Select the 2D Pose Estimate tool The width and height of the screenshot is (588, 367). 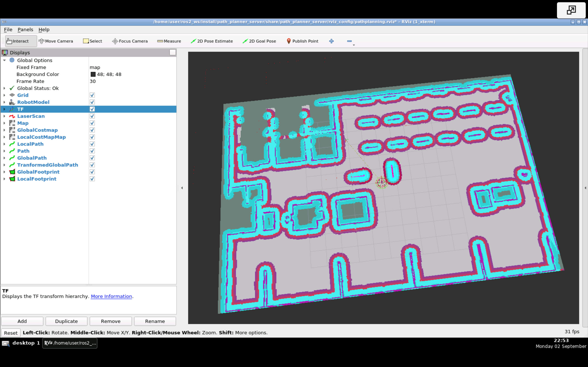click(x=212, y=41)
